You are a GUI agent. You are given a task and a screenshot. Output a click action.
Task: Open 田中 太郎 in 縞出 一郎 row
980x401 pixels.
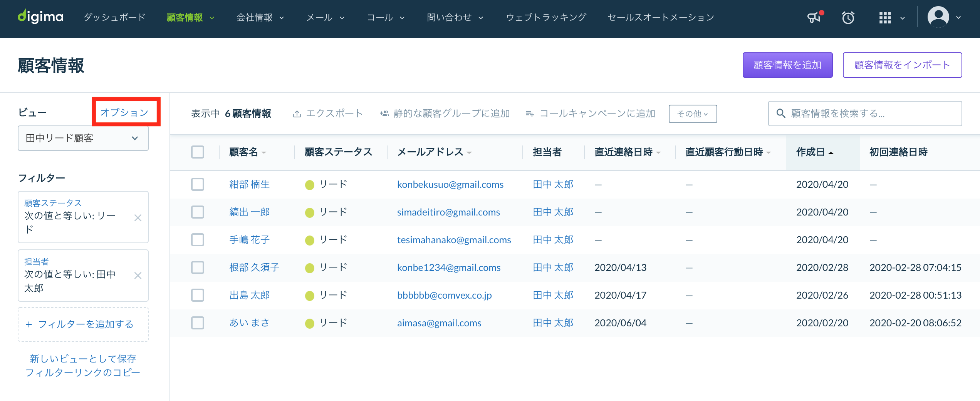(x=553, y=212)
